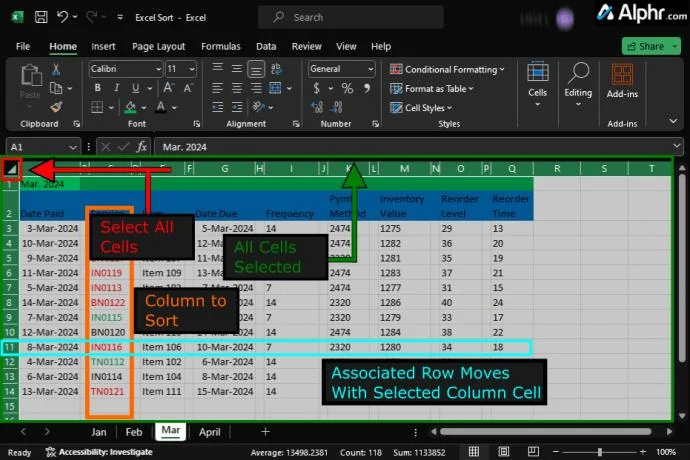
Task: Expand the General number format dropdown
Action: (341, 69)
